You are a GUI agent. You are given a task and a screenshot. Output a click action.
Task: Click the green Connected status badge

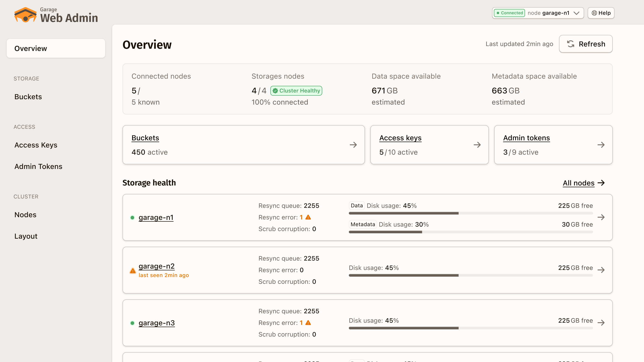[509, 13]
